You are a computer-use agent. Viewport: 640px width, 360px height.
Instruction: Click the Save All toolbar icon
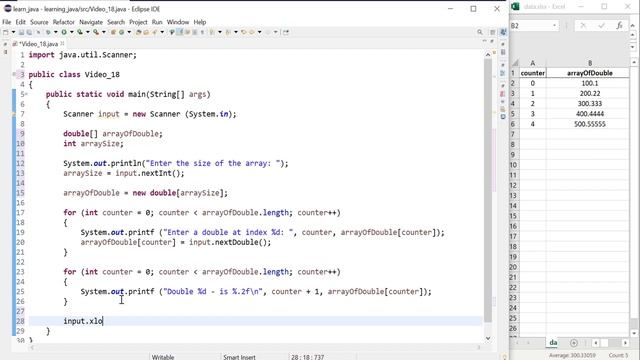pyautogui.click(x=29, y=32)
